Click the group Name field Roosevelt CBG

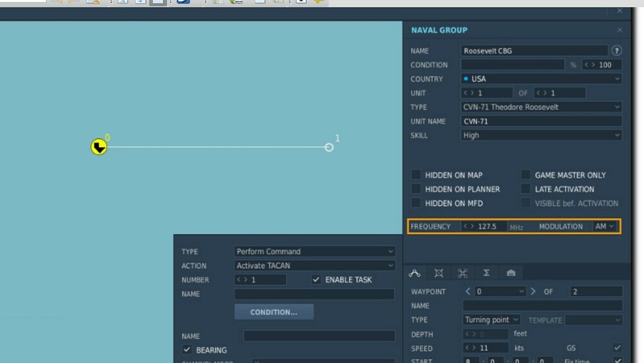pos(534,50)
